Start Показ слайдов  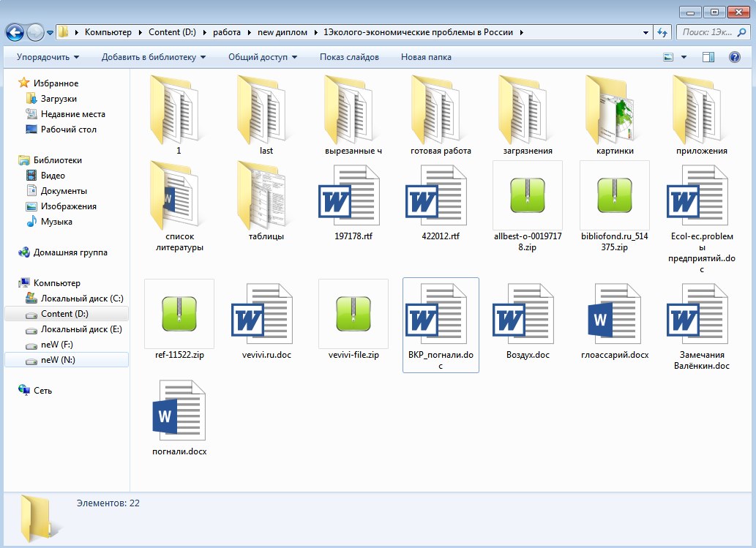pyautogui.click(x=349, y=57)
